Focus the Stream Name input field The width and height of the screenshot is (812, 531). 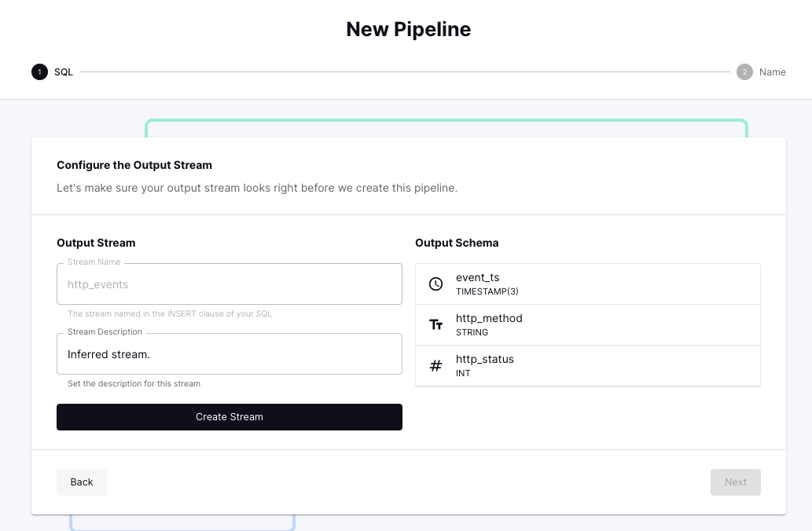pyautogui.click(x=229, y=284)
